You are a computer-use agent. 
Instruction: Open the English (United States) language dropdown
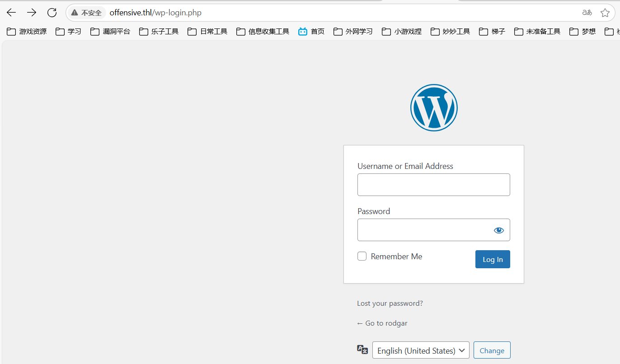421,350
